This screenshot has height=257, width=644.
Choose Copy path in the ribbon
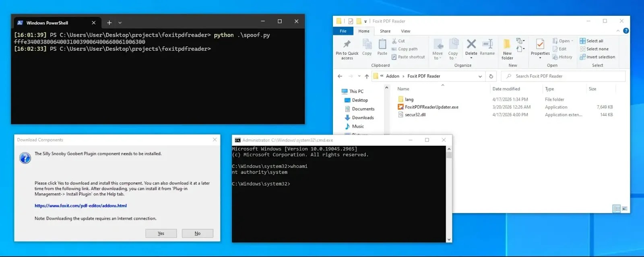point(404,49)
